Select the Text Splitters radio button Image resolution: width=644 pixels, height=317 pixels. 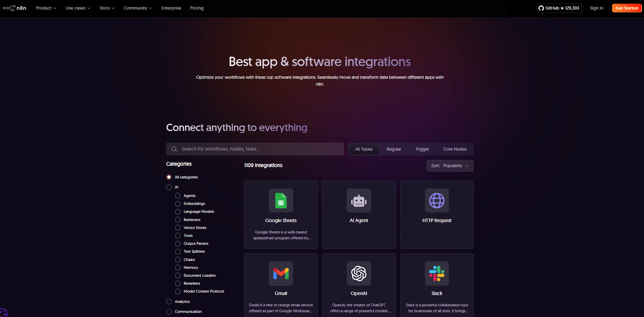click(178, 252)
